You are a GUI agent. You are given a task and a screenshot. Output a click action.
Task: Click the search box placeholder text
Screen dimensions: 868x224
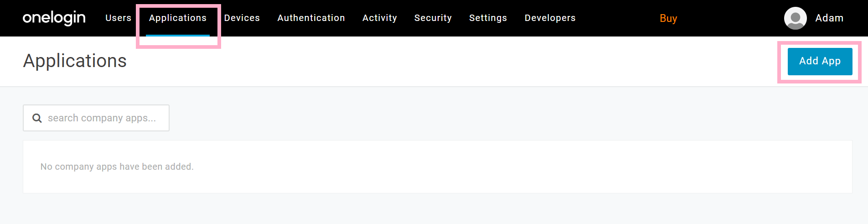pos(102,118)
